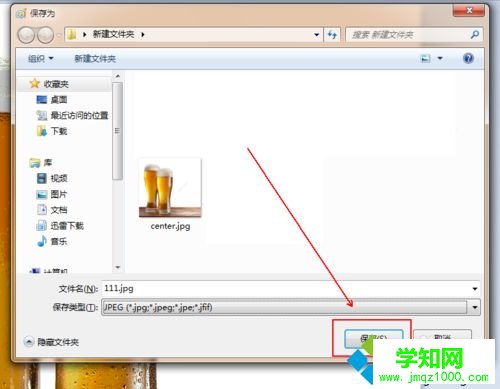Screen dimensions: 500x389
Task: Select the center.jpg beer thumbnail
Action: [x=170, y=188]
